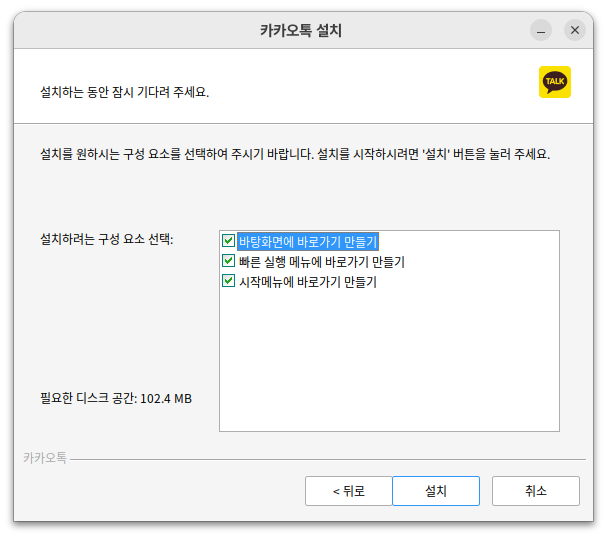Click the 설치하는 동안 잠시 기다려 주세요 header text

point(125,92)
